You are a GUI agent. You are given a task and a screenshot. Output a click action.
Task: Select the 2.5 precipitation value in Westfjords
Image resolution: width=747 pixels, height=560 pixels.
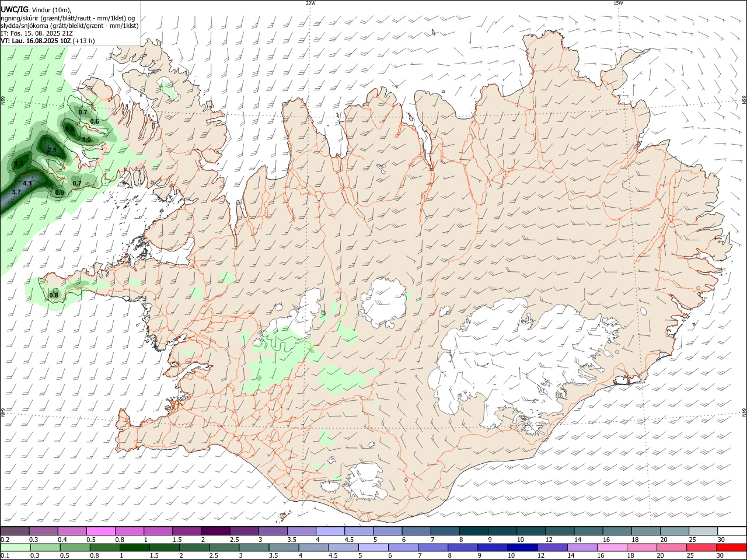pyautogui.click(x=51, y=150)
